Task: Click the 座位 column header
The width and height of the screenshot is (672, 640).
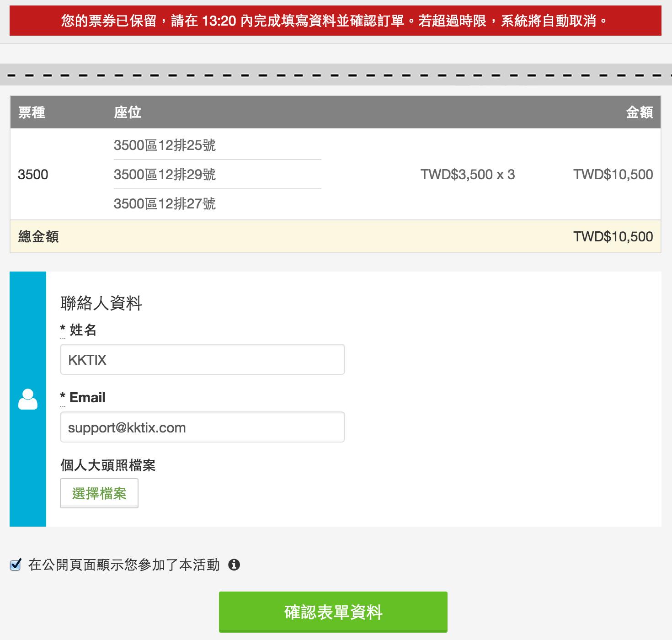Action: 128,112
